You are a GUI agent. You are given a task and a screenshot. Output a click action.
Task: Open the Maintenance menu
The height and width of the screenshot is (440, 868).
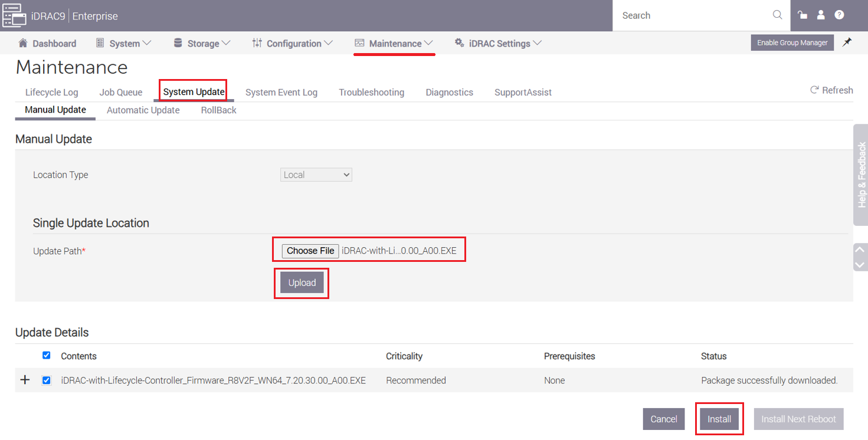tap(394, 44)
